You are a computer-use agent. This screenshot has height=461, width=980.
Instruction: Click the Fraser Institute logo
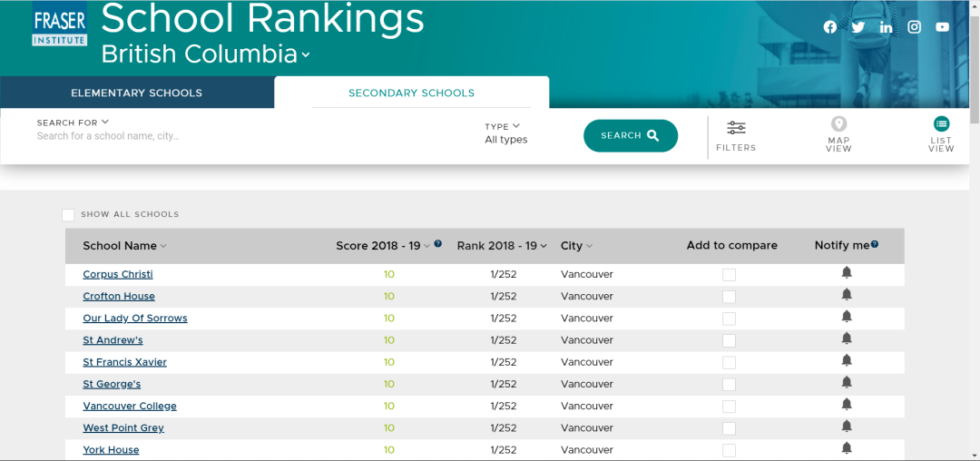[x=60, y=26]
